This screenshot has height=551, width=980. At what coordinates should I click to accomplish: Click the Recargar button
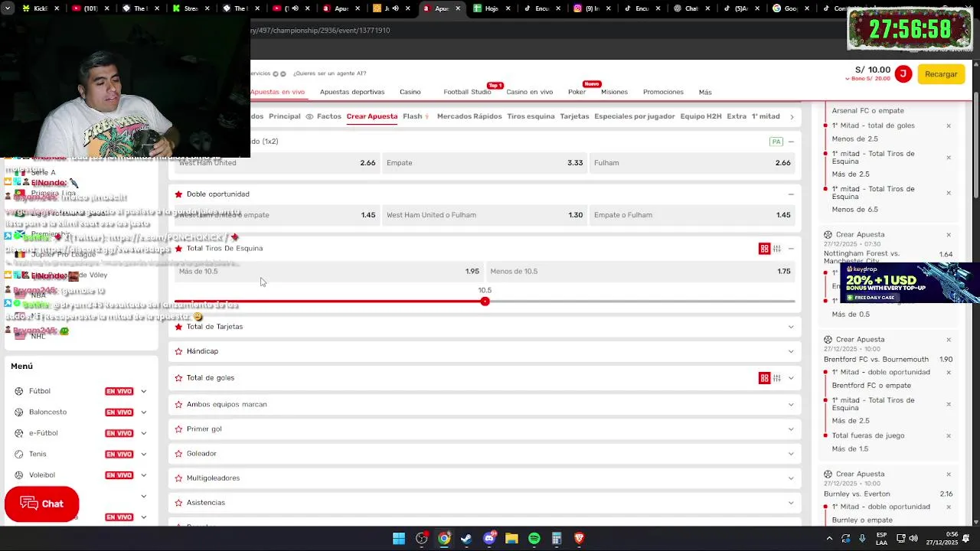pos(941,74)
